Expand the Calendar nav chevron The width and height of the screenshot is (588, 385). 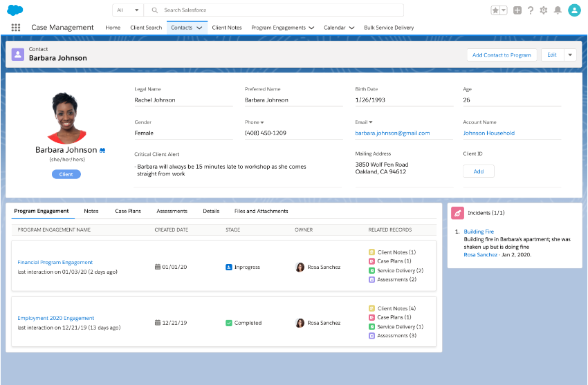pos(351,28)
